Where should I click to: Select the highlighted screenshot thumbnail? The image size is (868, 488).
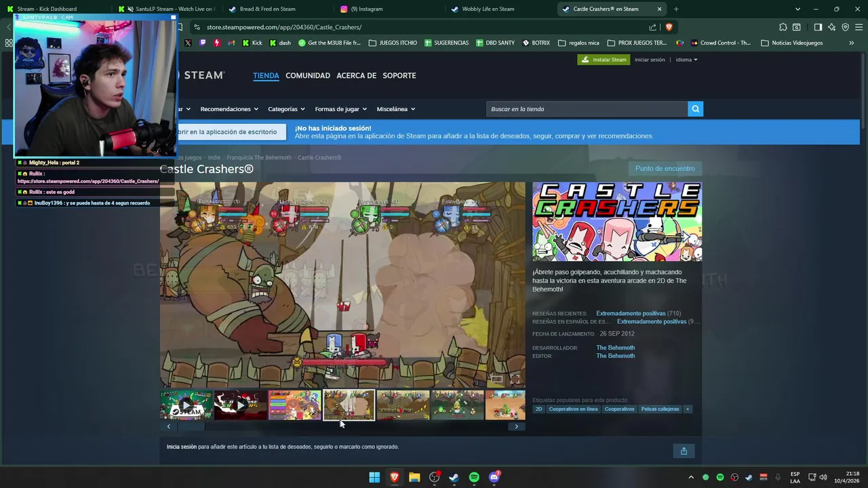tap(349, 405)
